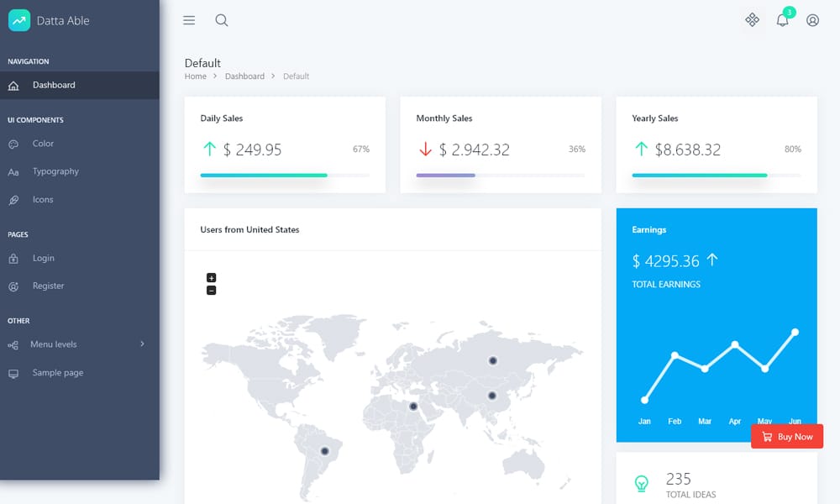Screen dimensions: 840x504
Task: Click the map zoom-out button
Action: click(211, 291)
